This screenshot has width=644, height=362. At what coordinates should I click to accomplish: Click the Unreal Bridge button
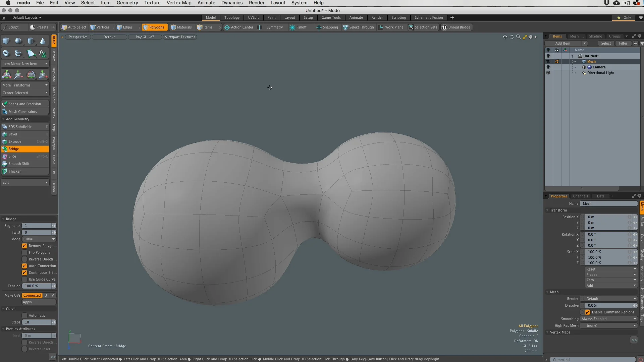(456, 27)
